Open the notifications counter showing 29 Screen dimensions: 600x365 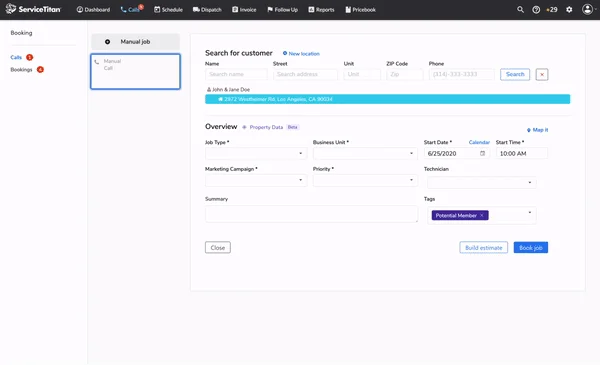552,10
